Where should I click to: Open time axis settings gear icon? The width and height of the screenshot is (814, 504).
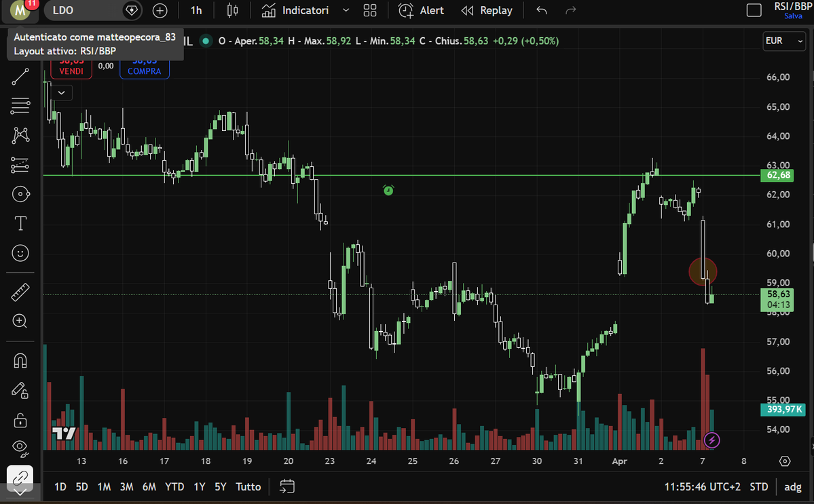point(784,461)
